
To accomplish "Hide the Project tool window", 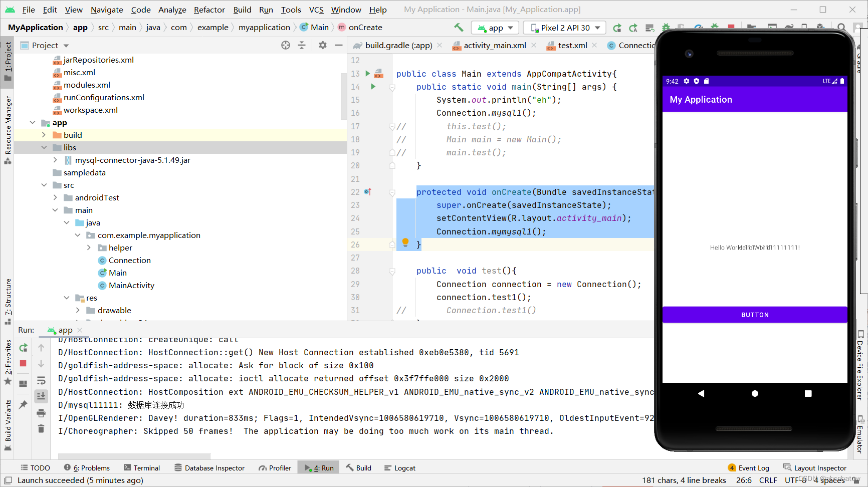I will point(339,45).
